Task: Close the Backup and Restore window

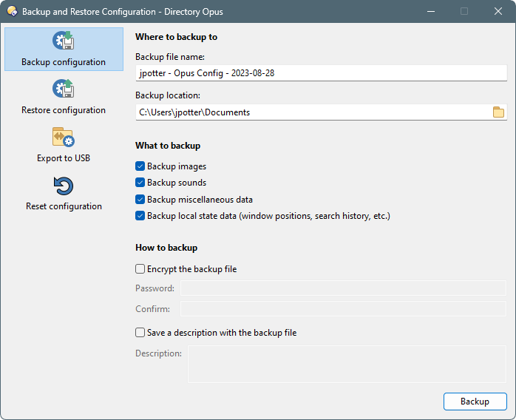Action: tap(498, 11)
